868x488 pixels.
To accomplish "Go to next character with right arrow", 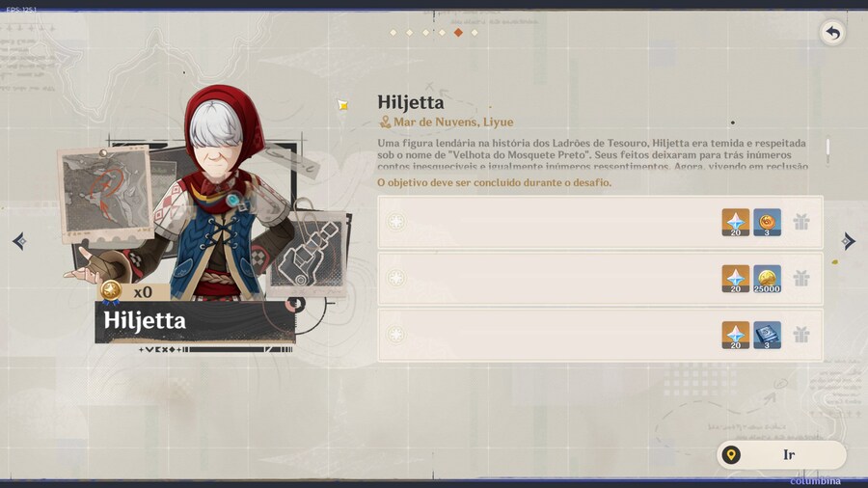I will pyautogui.click(x=848, y=241).
